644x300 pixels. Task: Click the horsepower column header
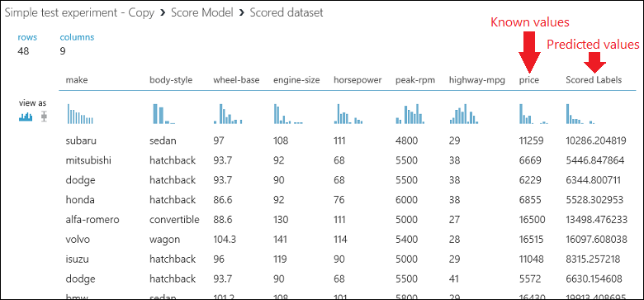click(x=358, y=80)
